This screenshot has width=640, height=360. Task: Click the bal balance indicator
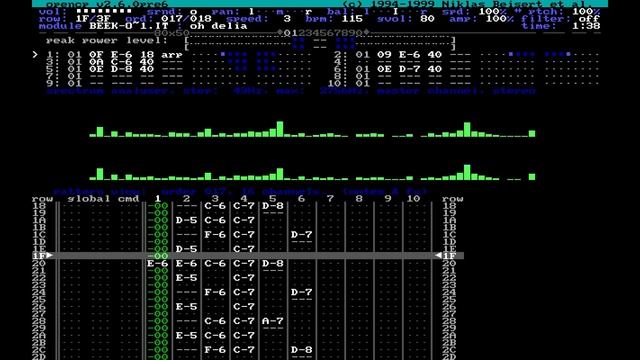[395, 11]
